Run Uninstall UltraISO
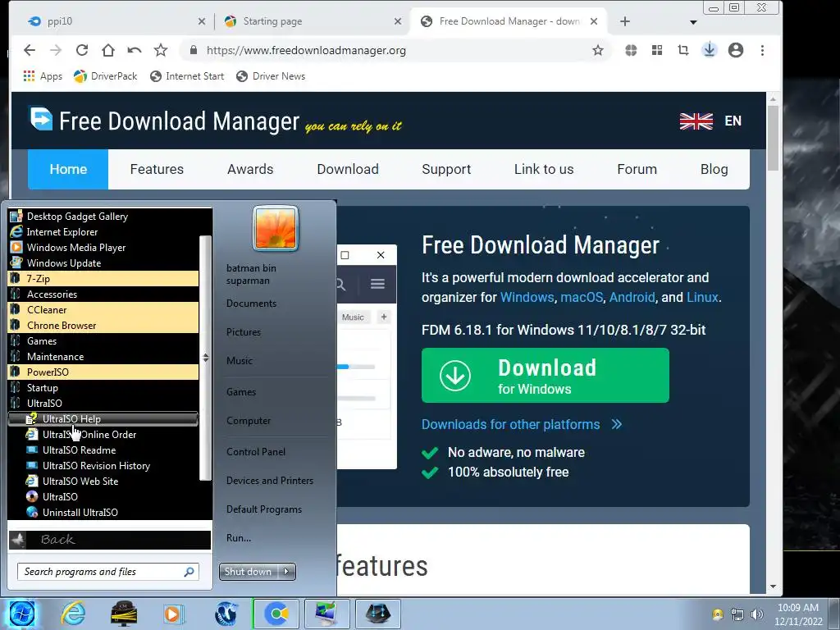Screen dimensions: 840x630 coord(103,512)
